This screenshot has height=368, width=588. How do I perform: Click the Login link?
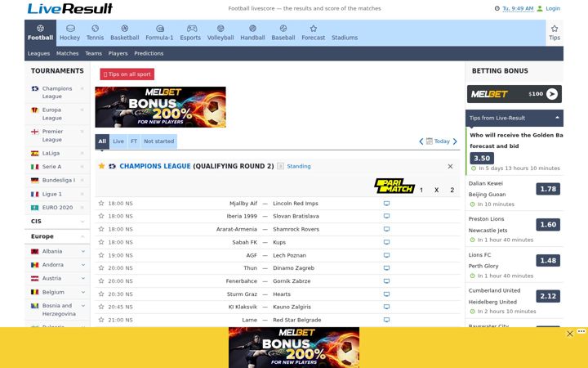tap(553, 8)
